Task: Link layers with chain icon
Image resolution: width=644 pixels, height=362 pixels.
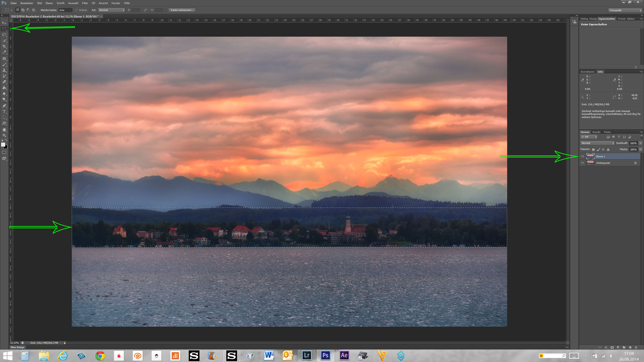Action: (600, 347)
